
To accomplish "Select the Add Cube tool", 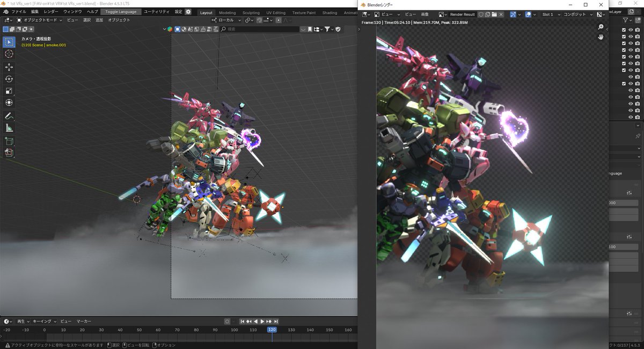I will pyautogui.click(x=9, y=141).
